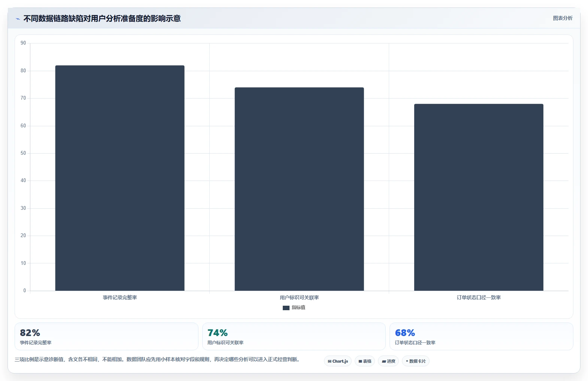Select the 数据卡片 chip

415,361
